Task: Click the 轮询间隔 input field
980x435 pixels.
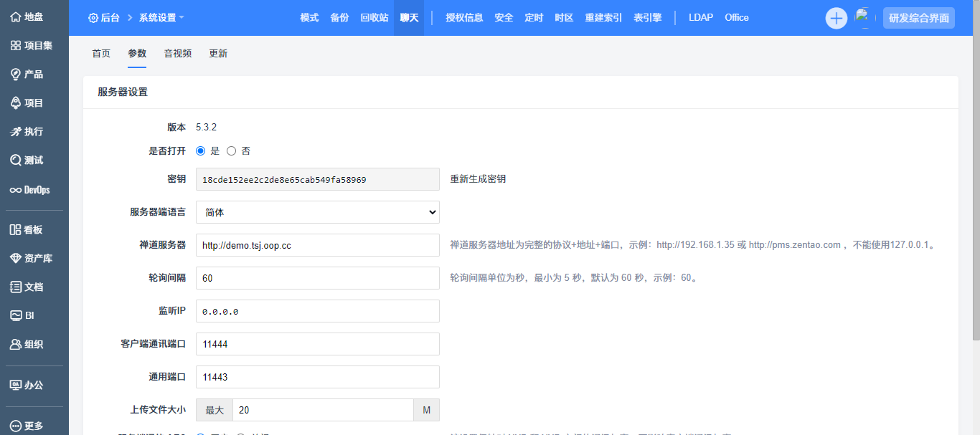Action: [x=317, y=278]
